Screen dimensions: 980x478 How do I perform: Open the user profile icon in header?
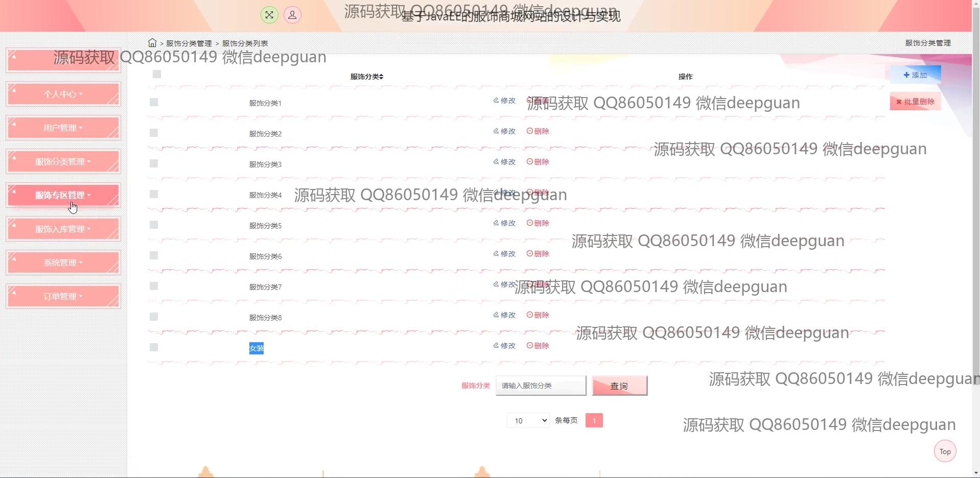pyautogui.click(x=292, y=15)
